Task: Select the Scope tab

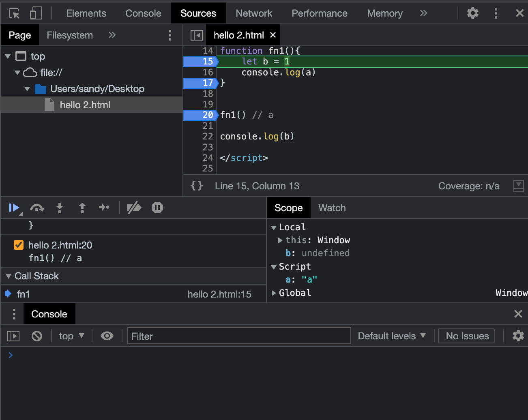Action: pyautogui.click(x=289, y=208)
